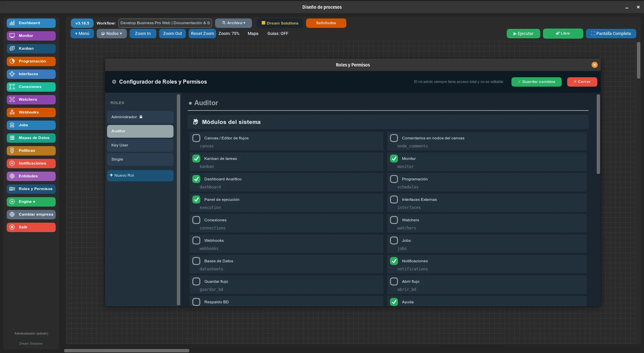Select the Administrador role

point(140,117)
